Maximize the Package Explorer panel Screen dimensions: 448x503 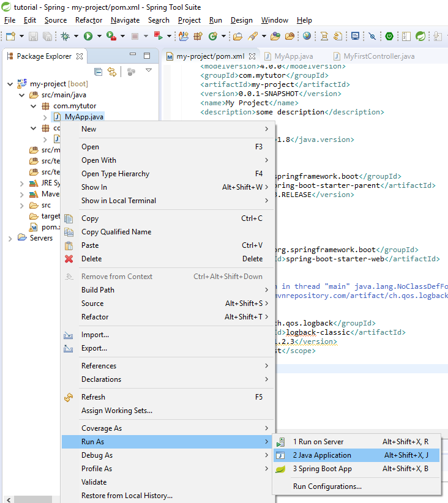point(147,56)
